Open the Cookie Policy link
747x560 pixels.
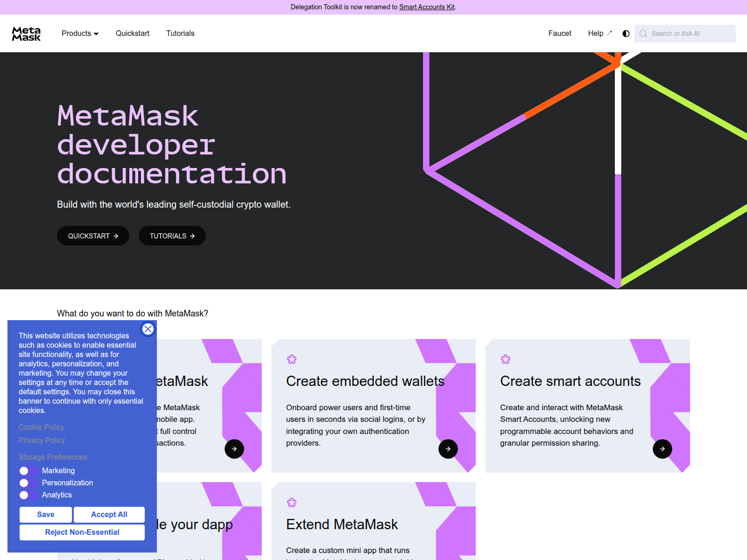(41, 427)
